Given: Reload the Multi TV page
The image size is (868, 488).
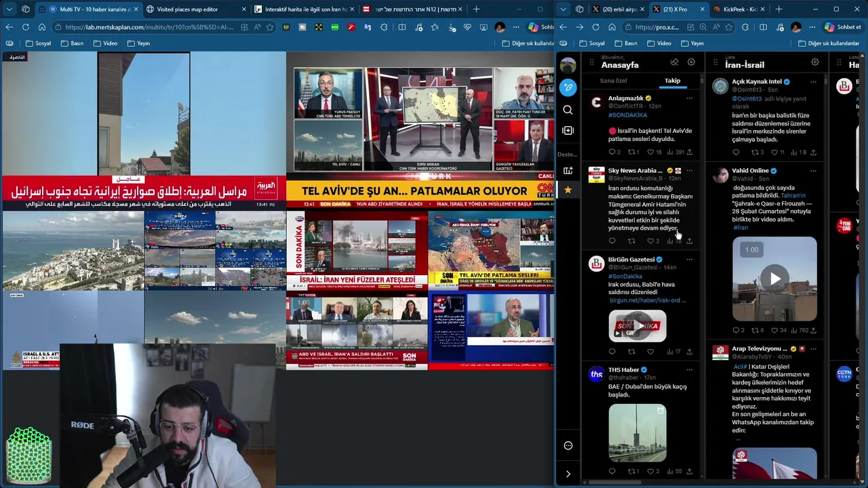Looking at the screenshot, I should pos(25,27).
